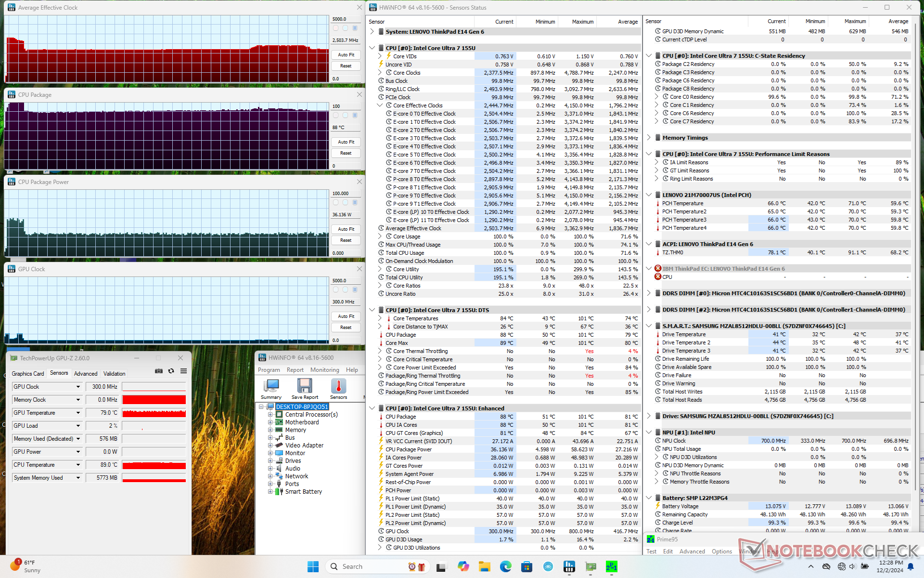Viewport: 924px width, 578px height.
Task: Select Audio speaker icon in tree
Action: pos(279,468)
